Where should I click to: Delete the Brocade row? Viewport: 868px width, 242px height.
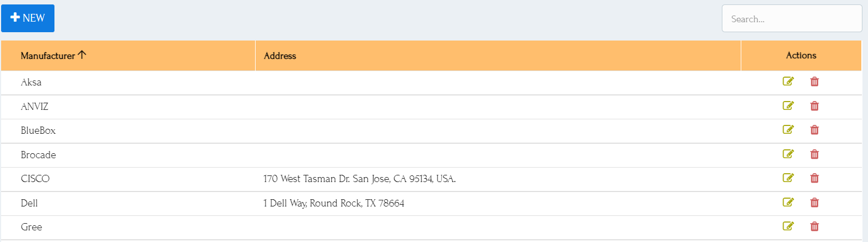coord(814,154)
